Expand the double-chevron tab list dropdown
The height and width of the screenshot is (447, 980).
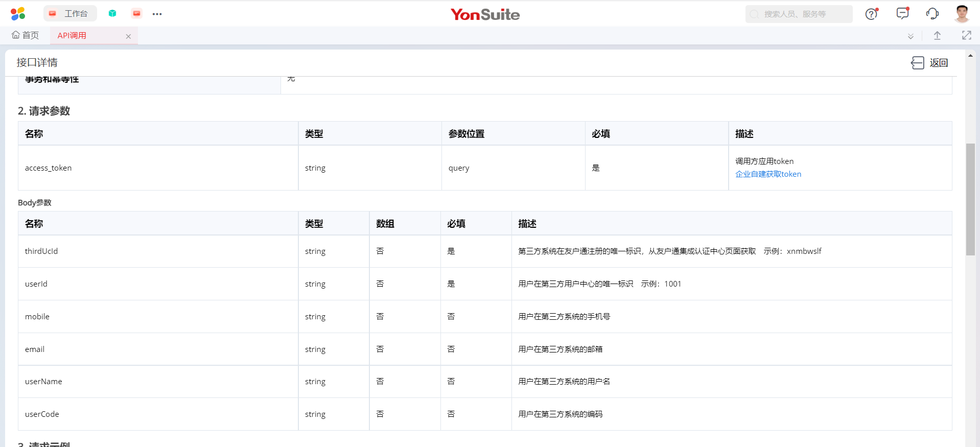[x=911, y=36]
